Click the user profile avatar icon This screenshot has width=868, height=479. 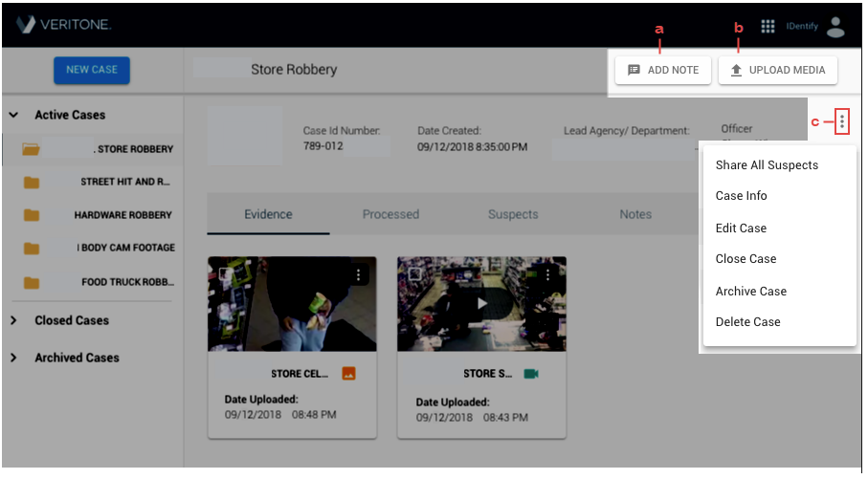point(835,27)
